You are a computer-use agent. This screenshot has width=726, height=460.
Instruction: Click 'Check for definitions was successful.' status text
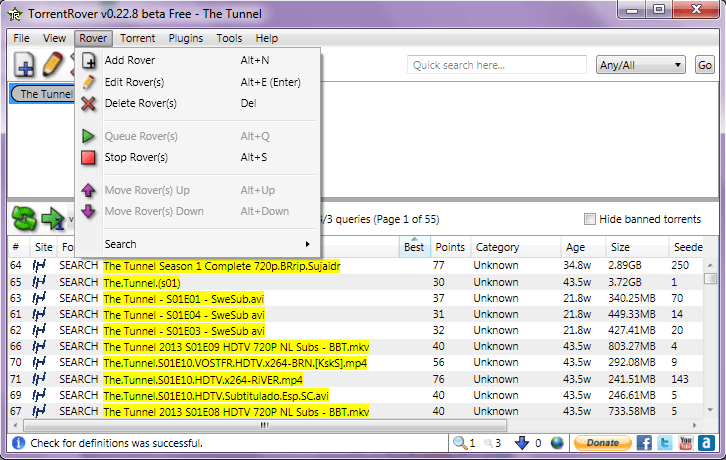coord(117,443)
